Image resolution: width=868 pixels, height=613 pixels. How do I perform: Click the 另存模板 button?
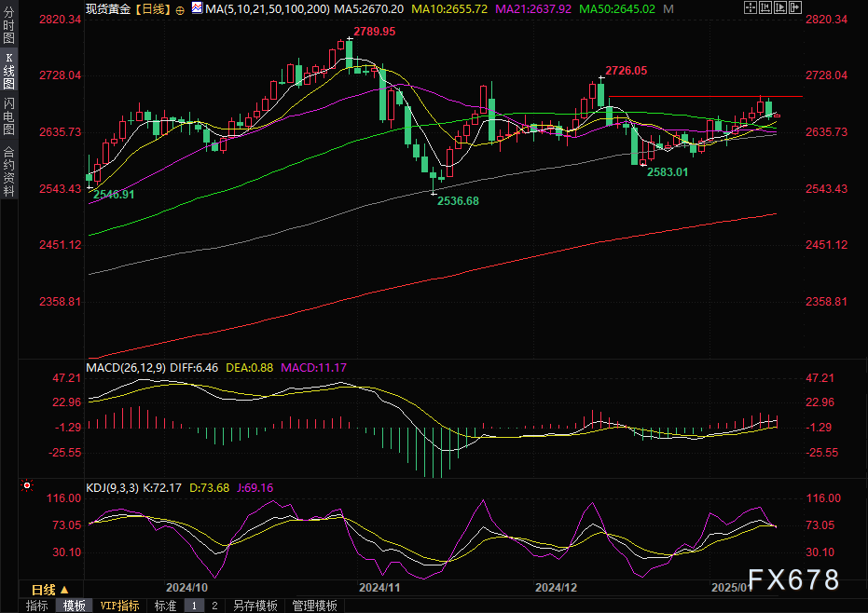(x=255, y=606)
